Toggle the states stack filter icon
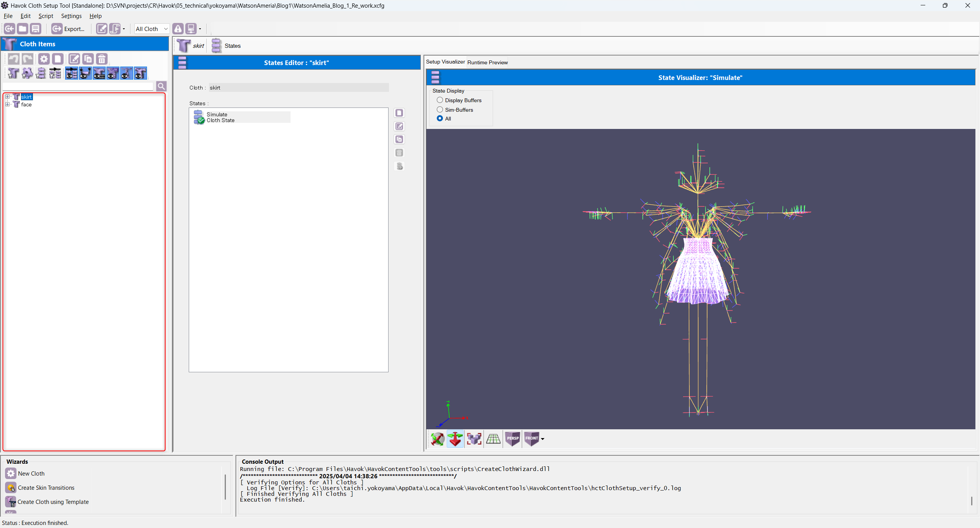 (x=41, y=73)
